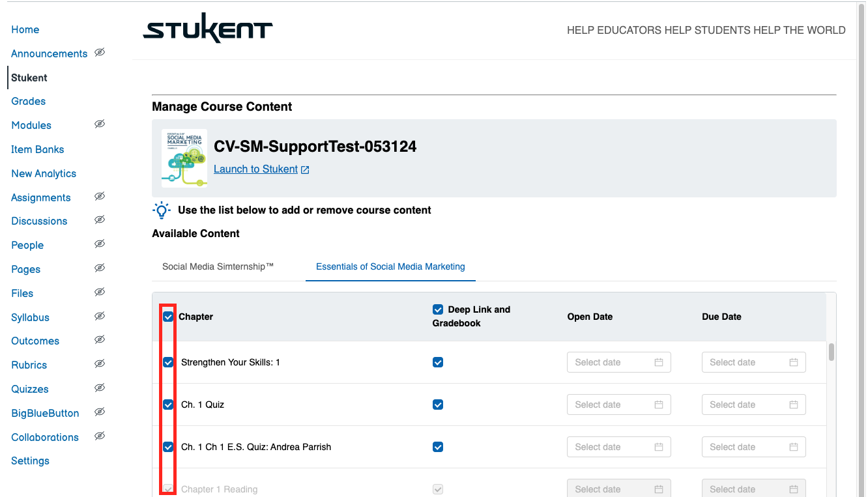Toggle the Deep Link and Gradebook header checkbox
The height and width of the screenshot is (497, 868).
click(438, 309)
